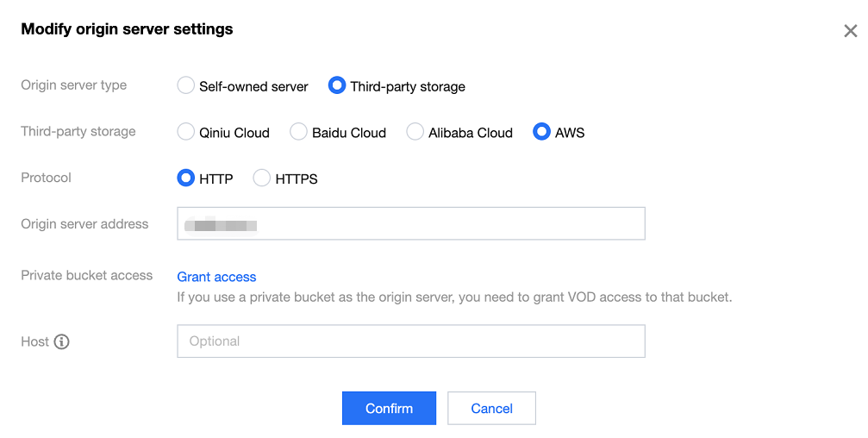Click the optional Host input field
868x438 pixels.
tap(410, 341)
